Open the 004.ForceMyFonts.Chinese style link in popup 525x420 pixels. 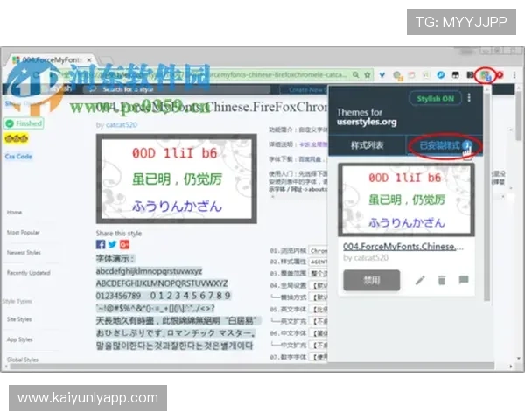(x=403, y=247)
